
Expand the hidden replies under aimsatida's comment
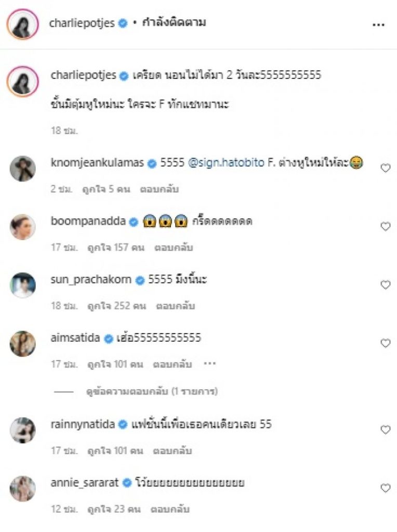(x=152, y=392)
